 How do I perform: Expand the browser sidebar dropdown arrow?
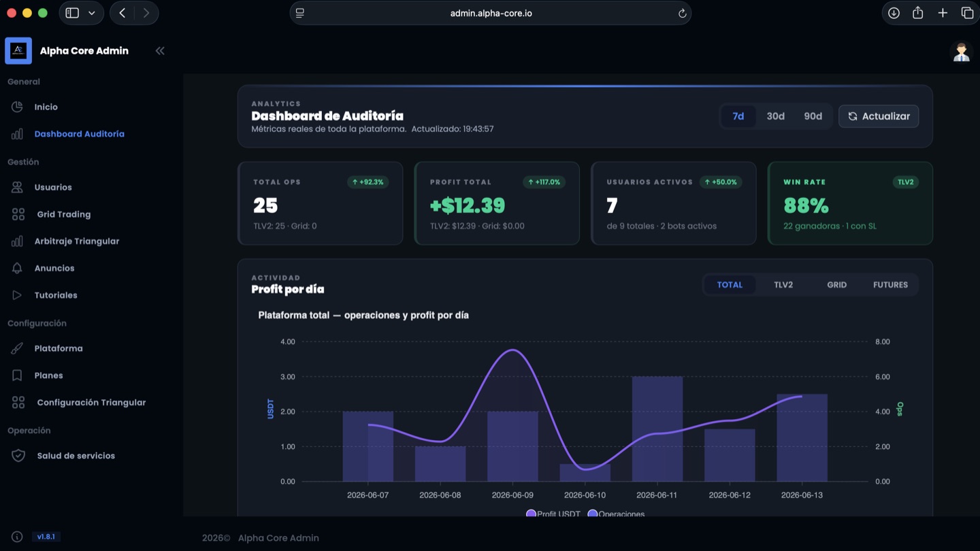92,13
